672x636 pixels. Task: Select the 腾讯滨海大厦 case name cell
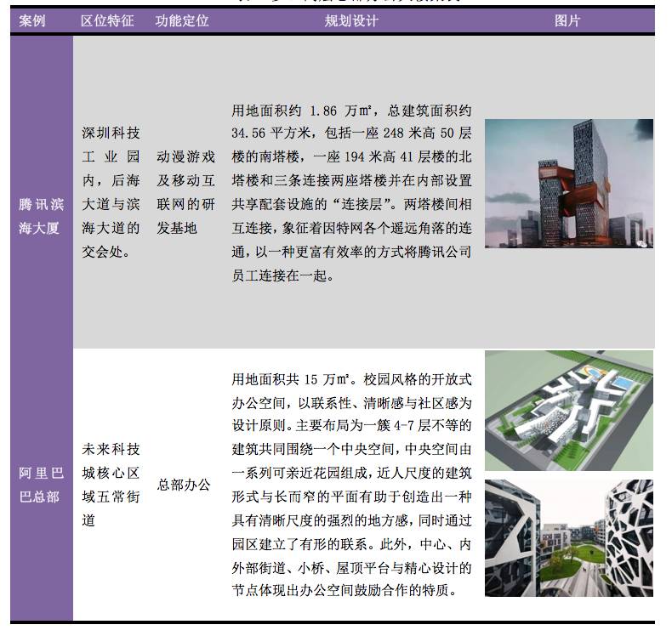click(x=41, y=216)
